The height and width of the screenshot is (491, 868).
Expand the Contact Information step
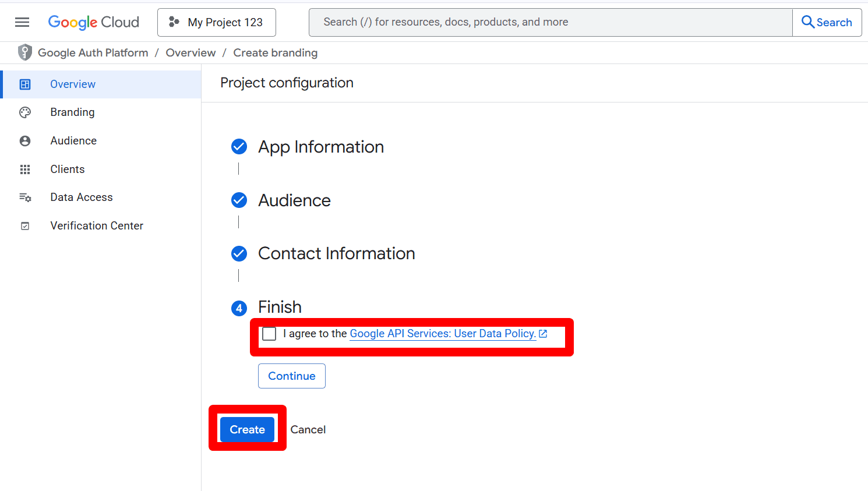[x=337, y=253]
